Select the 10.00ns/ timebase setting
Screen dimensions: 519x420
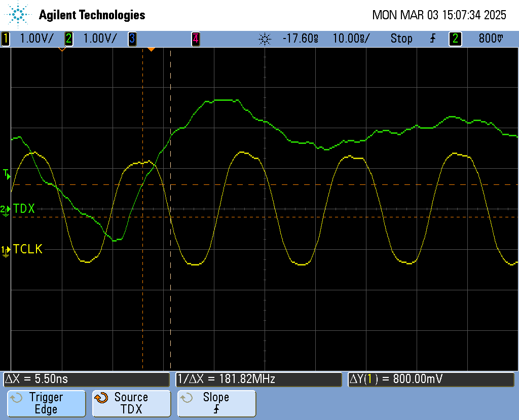point(351,39)
